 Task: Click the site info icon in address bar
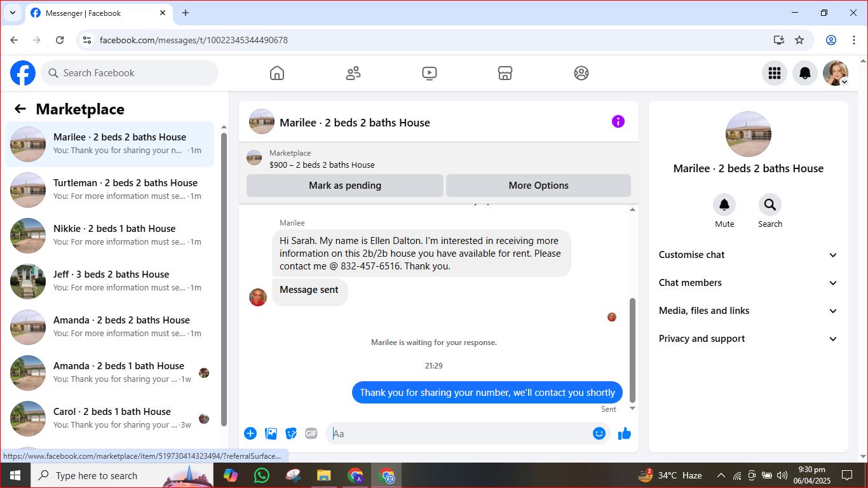(88, 40)
